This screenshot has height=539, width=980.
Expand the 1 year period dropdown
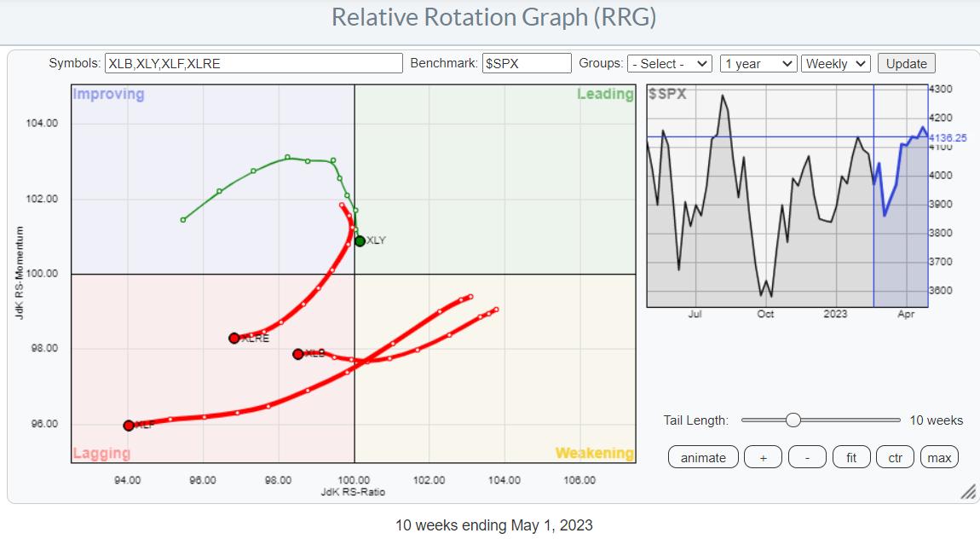[758, 63]
